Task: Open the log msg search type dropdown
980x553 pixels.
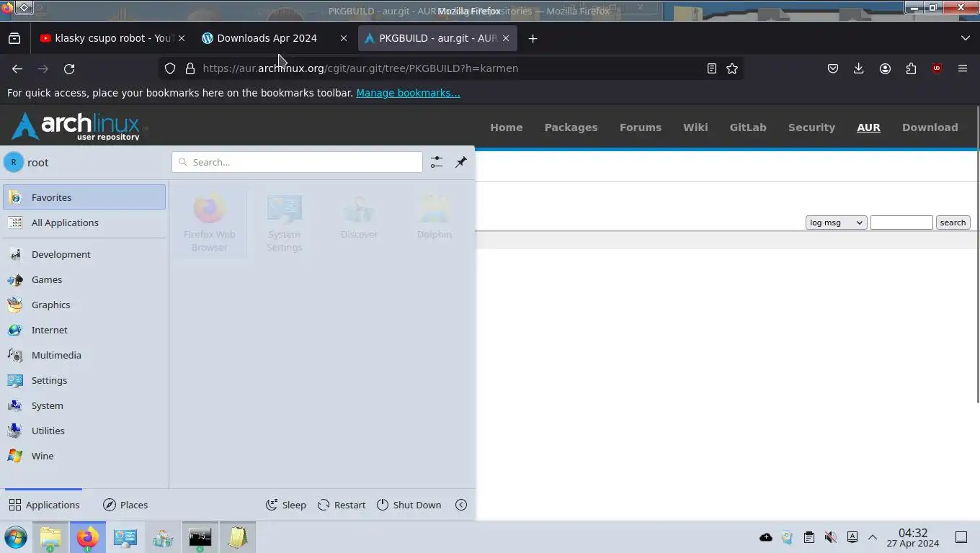Action: 836,222
